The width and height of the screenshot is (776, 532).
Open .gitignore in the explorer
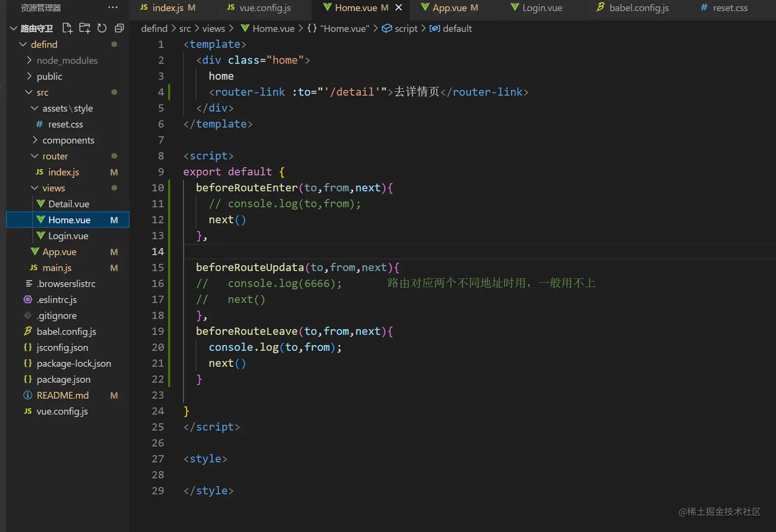[68, 316]
